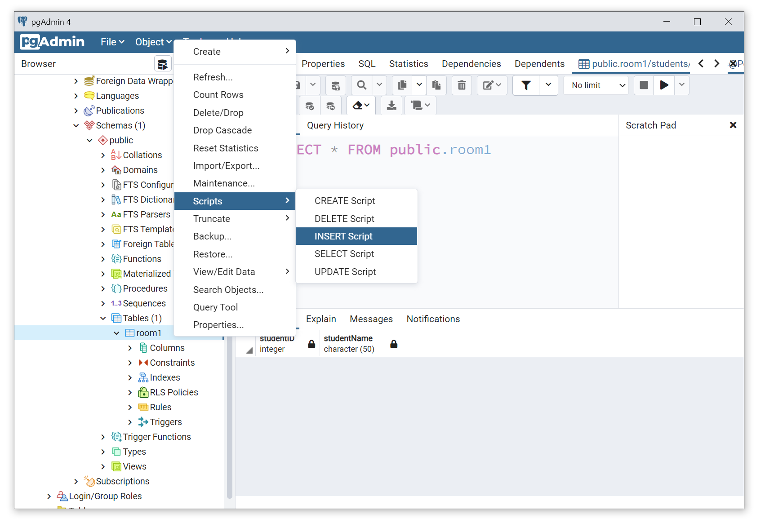Click the Paste rows icon
Screen dimensions: 765x532
(436, 85)
